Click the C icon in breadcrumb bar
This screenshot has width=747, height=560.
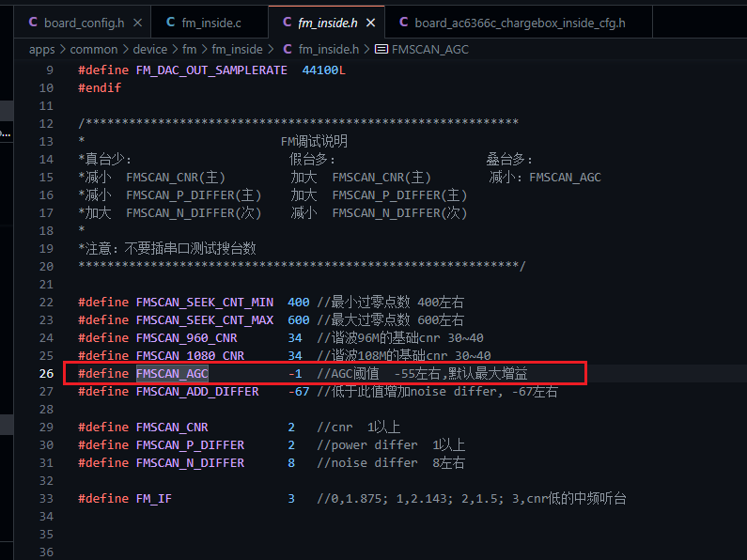tap(288, 49)
